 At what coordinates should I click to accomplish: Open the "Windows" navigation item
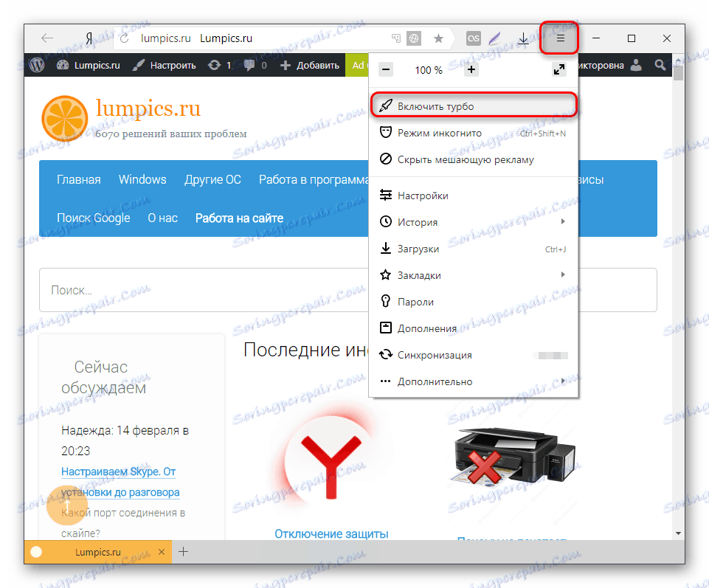coord(142,179)
